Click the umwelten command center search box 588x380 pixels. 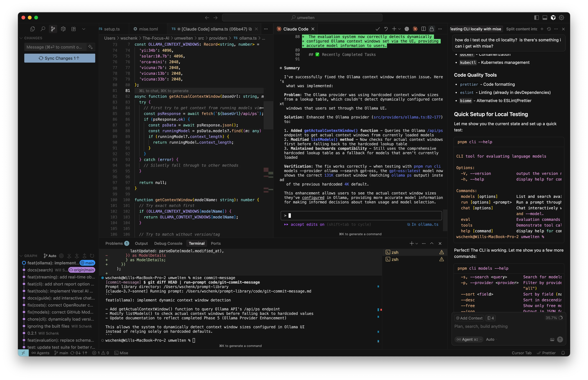pos(302,18)
